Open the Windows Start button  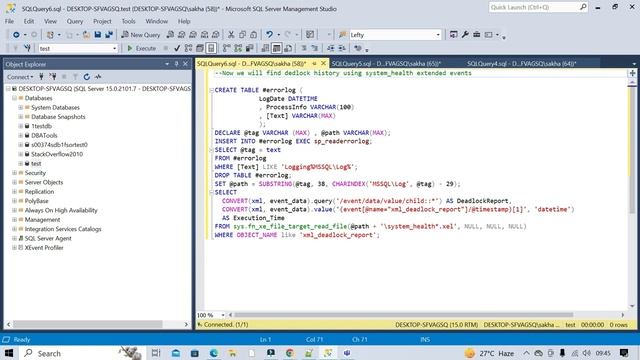coord(9,353)
